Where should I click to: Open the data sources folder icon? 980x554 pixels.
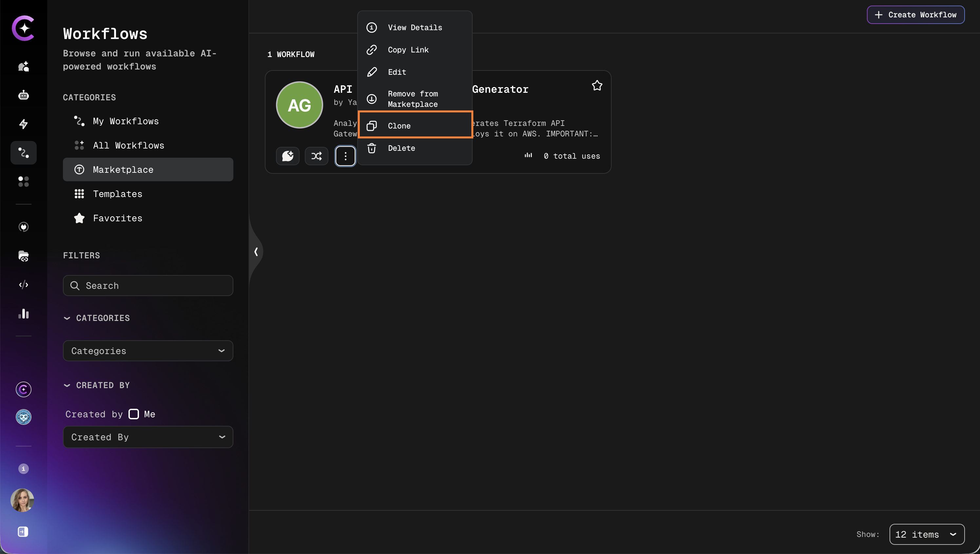point(24,256)
